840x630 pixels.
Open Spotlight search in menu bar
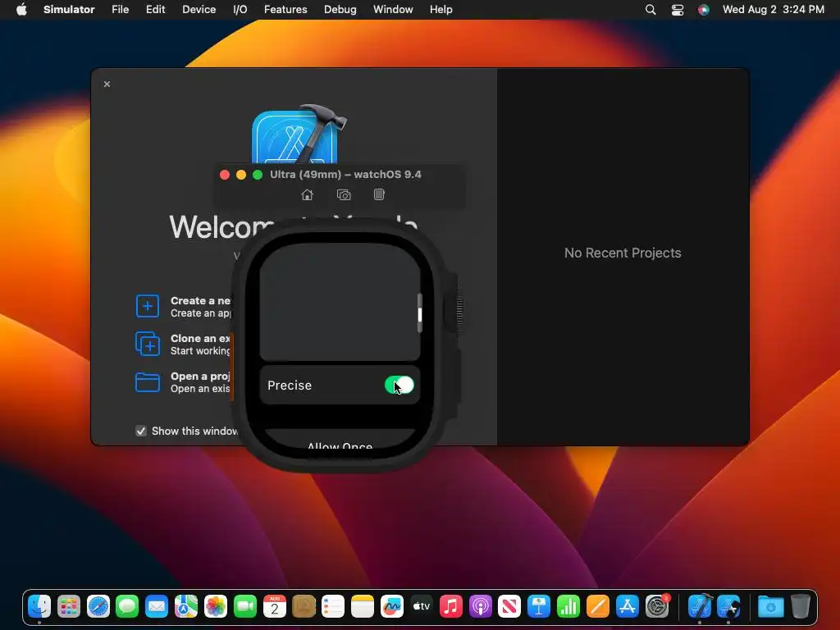(651, 10)
